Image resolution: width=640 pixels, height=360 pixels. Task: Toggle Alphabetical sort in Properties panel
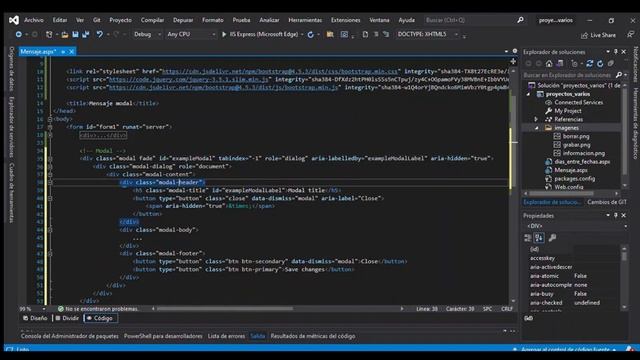tap(539, 238)
